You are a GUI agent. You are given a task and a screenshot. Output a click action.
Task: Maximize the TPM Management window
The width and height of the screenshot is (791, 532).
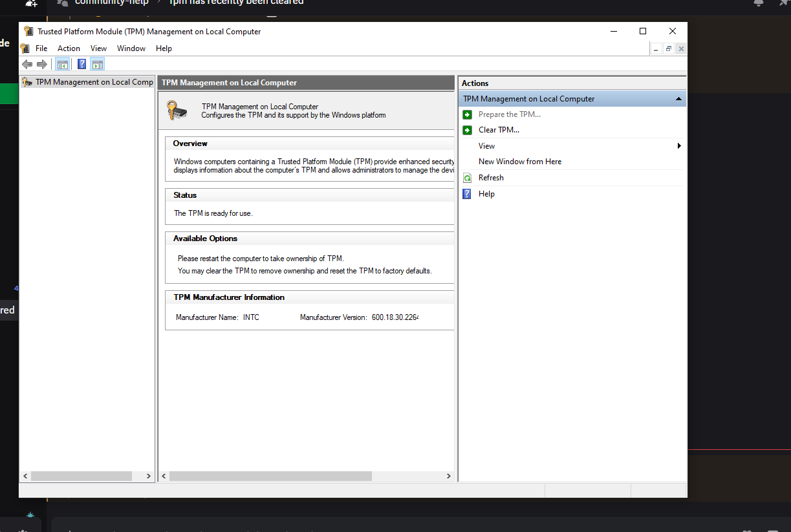[x=643, y=31]
